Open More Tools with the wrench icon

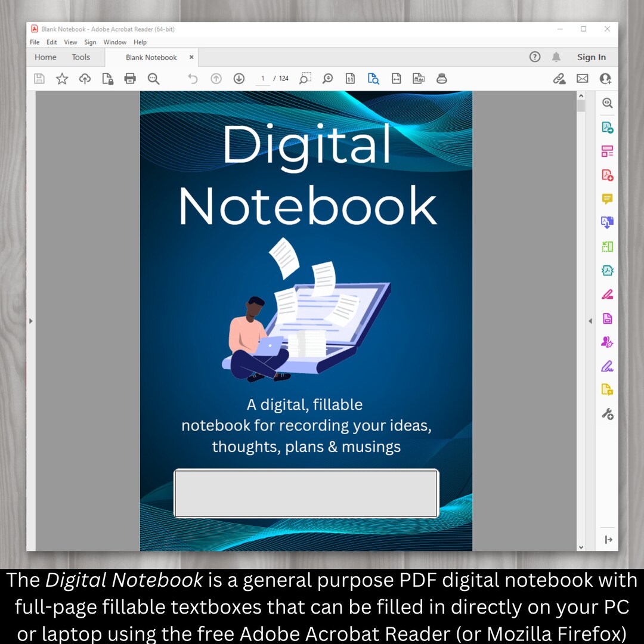click(x=606, y=413)
